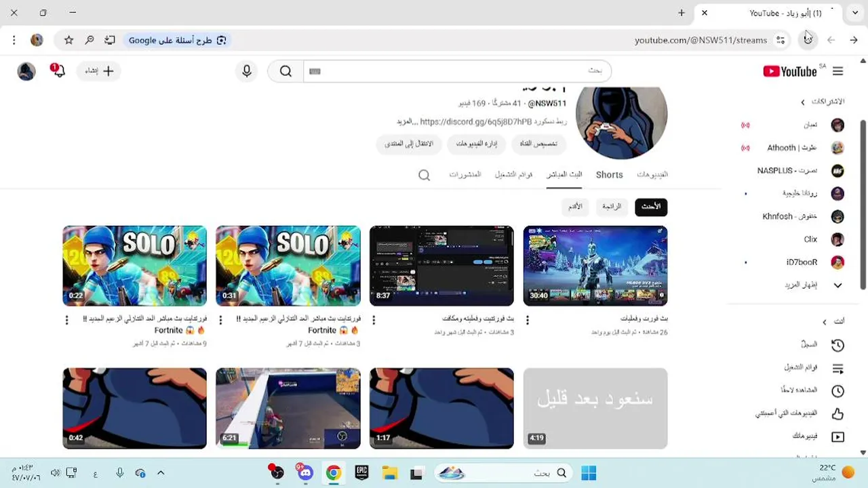Click the search magnifier button in YouTube
Screen dimensions: 868x488
click(x=285, y=71)
